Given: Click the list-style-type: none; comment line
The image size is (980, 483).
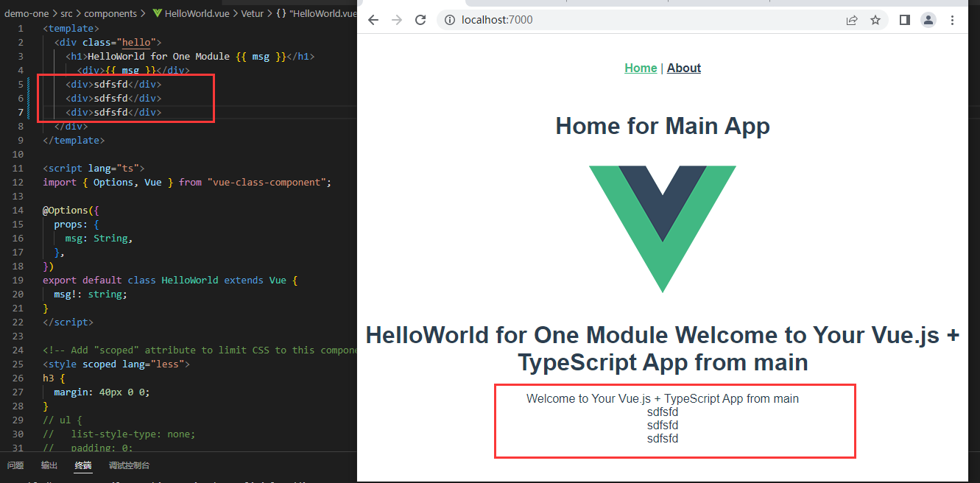Looking at the screenshot, I should [x=119, y=434].
